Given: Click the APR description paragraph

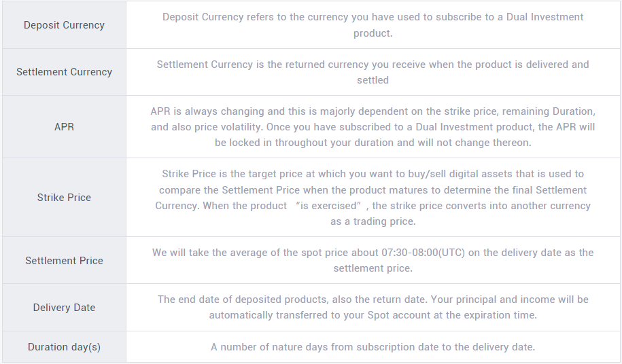Looking at the screenshot, I should (x=373, y=127).
